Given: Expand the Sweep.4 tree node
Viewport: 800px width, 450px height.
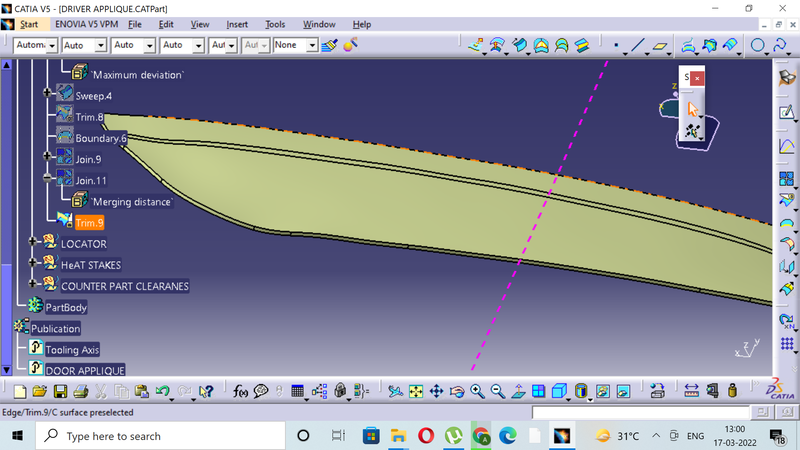Looking at the screenshot, I should click(48, 93).
